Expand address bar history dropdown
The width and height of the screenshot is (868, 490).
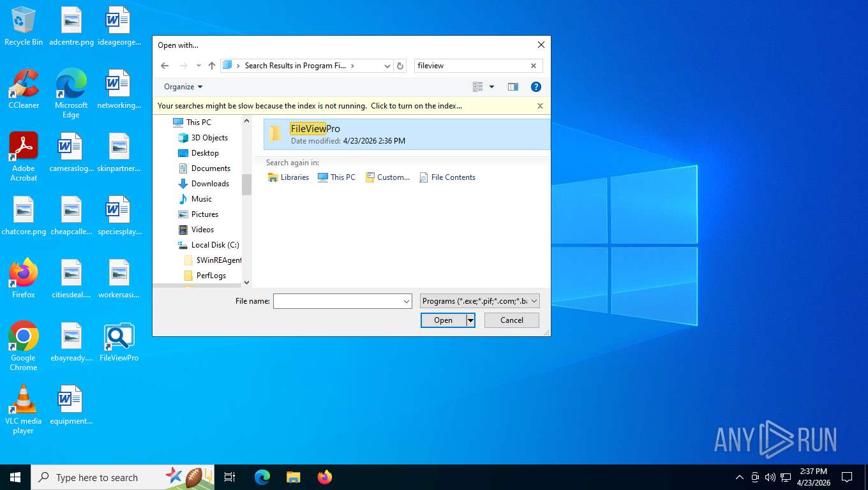[387, 66]
